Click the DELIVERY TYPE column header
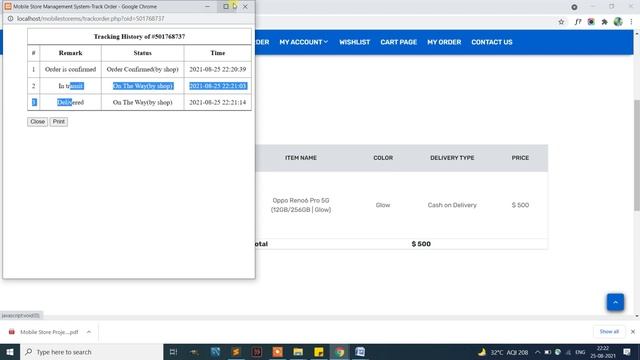The image size is (640, 360). [x=452, y=158]
